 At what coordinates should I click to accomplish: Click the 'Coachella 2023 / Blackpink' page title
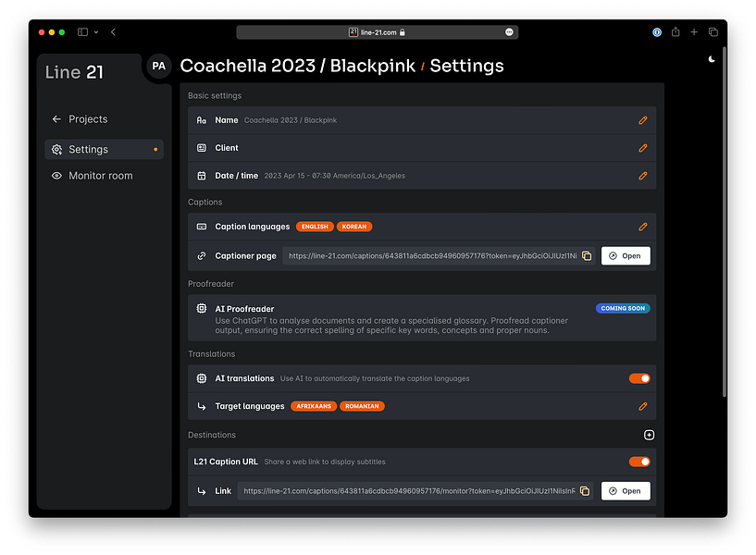click(297, 66)
